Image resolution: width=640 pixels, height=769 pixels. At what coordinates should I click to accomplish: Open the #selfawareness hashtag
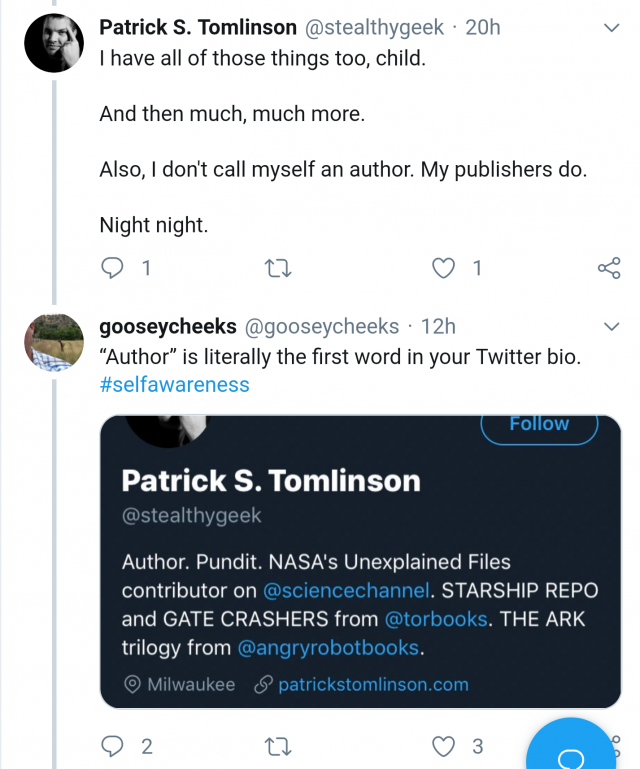pos(175,385)
